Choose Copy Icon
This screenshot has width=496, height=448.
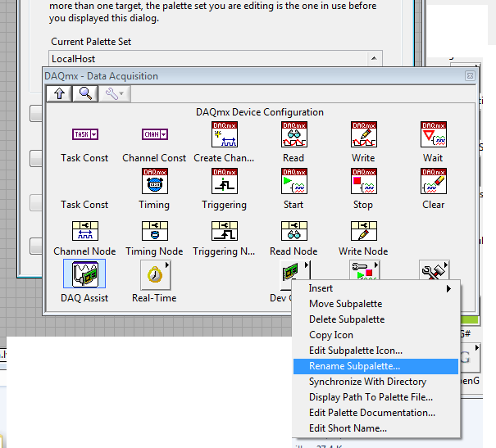pos(375,335)
